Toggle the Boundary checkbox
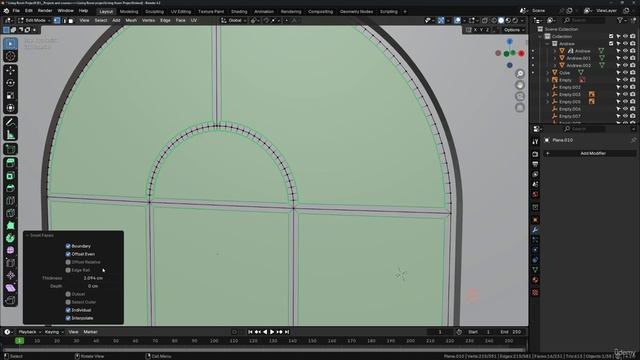This screenshot has width=640, height=360. point(68,246)
